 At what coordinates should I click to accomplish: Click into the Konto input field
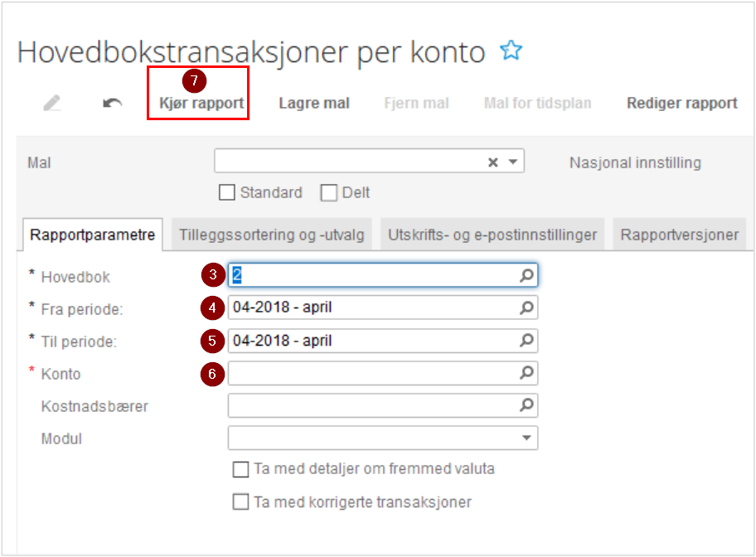pos(374,373)
